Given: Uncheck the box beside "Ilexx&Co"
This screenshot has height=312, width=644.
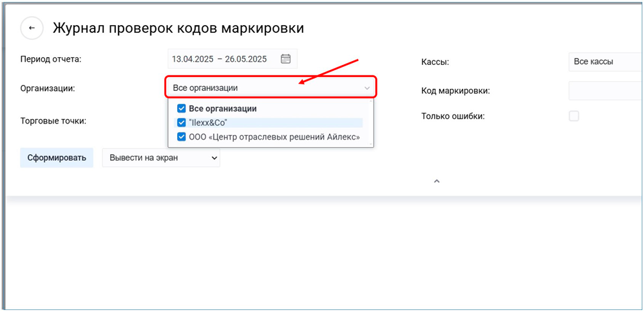Looking at the screenshot, I should point(182,122).
